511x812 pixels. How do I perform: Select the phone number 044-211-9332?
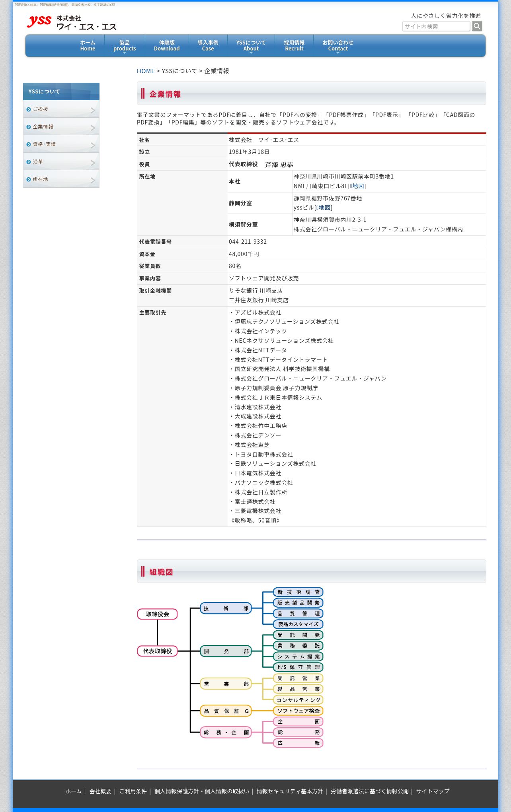[x=248, y=242]
